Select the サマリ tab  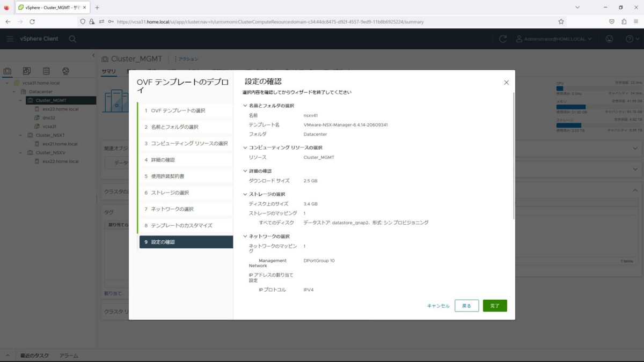pyautogui.click(x=108, y=71)
